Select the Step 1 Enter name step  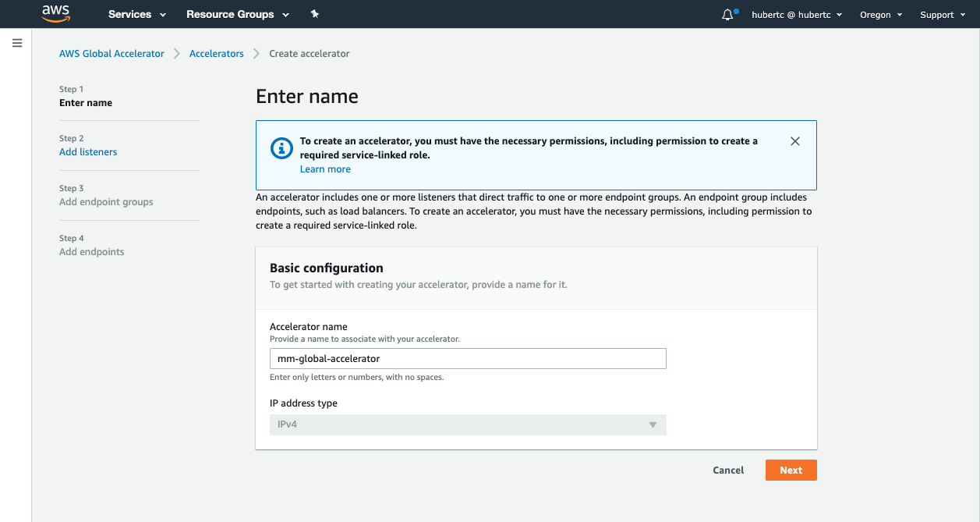86,103
